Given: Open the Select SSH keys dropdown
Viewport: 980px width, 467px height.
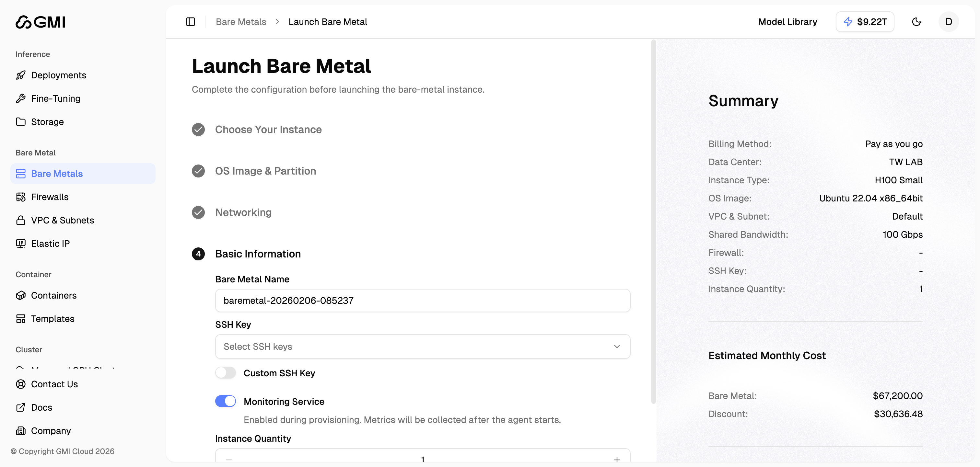Looking at the screenshot, I should click(x=422, y=347).
